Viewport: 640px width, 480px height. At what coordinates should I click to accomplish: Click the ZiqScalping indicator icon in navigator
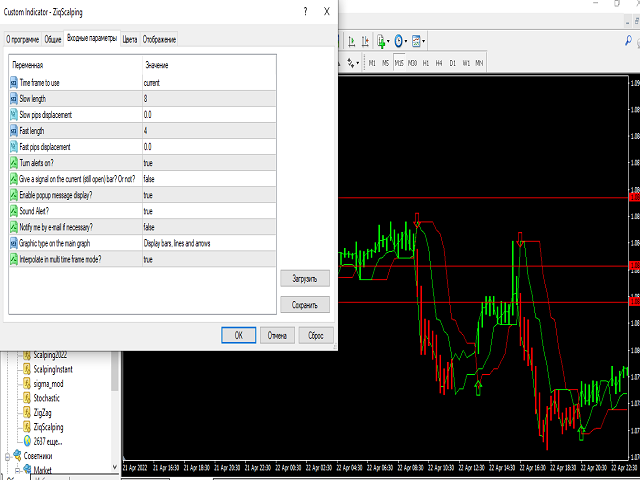tap(27, 427)
